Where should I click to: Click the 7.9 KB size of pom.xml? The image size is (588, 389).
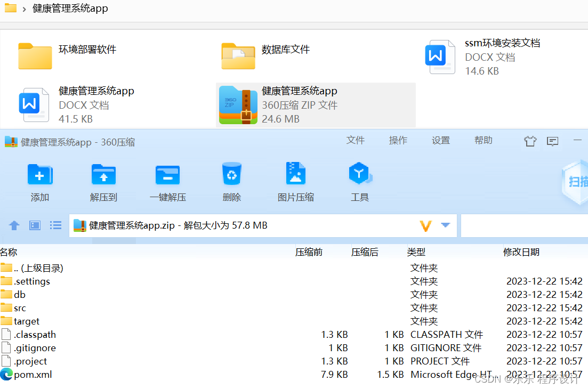[334, 375]
